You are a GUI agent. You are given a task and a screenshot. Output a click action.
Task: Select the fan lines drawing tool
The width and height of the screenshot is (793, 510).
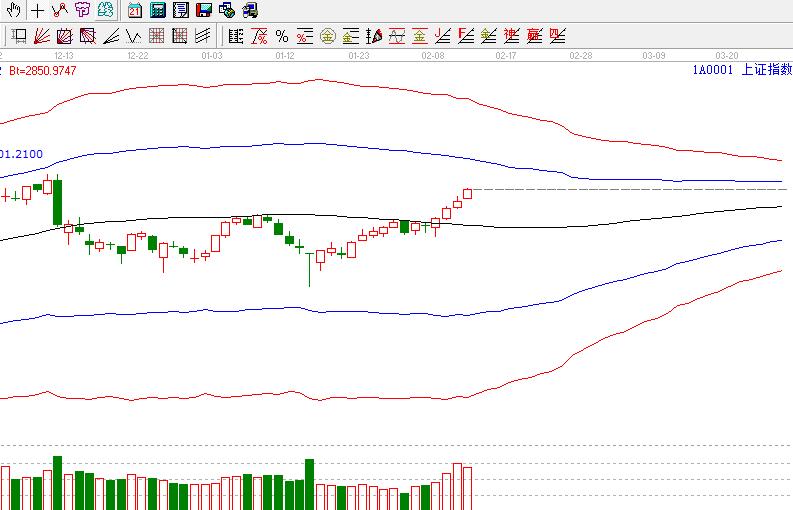[x=42, y=37]
